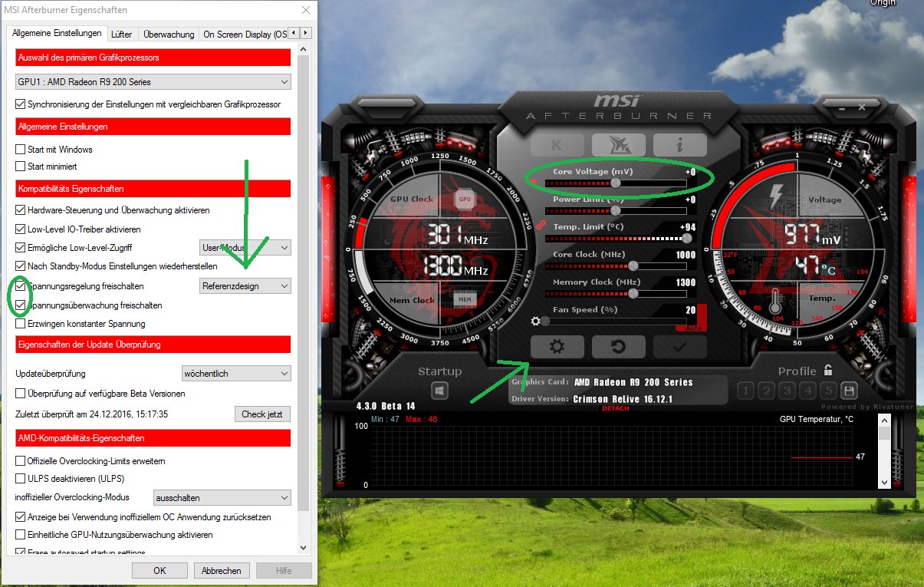The width and height of the screenshot is (924, 587).
Task: Enable Start minimiert checkbox
Action: (21, 167)
